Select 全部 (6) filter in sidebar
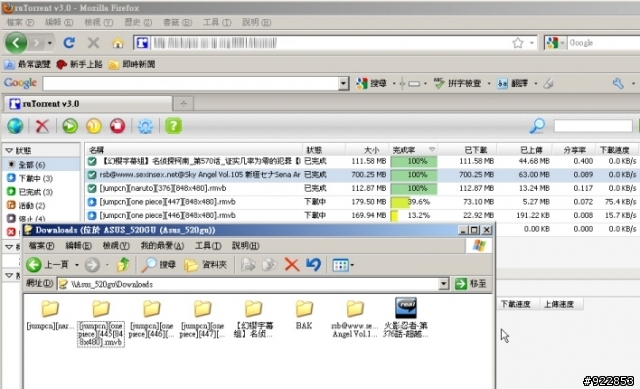The width and height of the screenshot is (640, 389). click(41, 164)
